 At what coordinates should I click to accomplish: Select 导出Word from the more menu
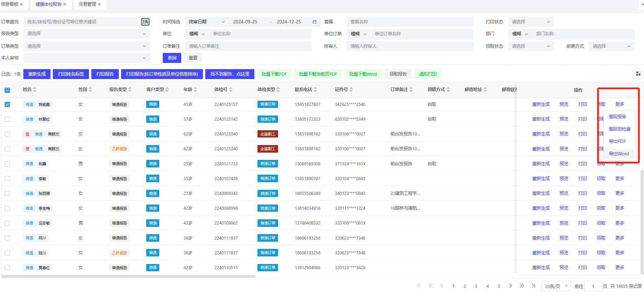[x=619, y=154]
